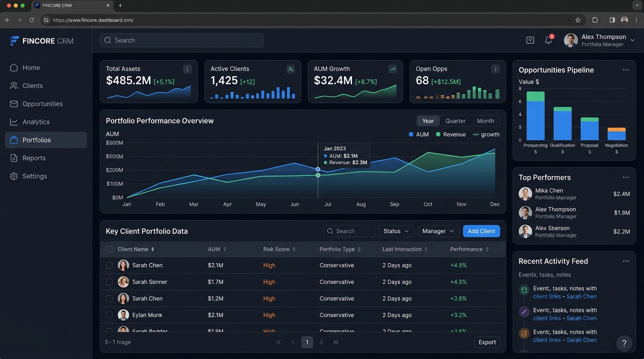This screenshot has width=644, height=359.
Task: Open the Home sidebar icon
Action: pyautogui.click(x=14, y=68)
